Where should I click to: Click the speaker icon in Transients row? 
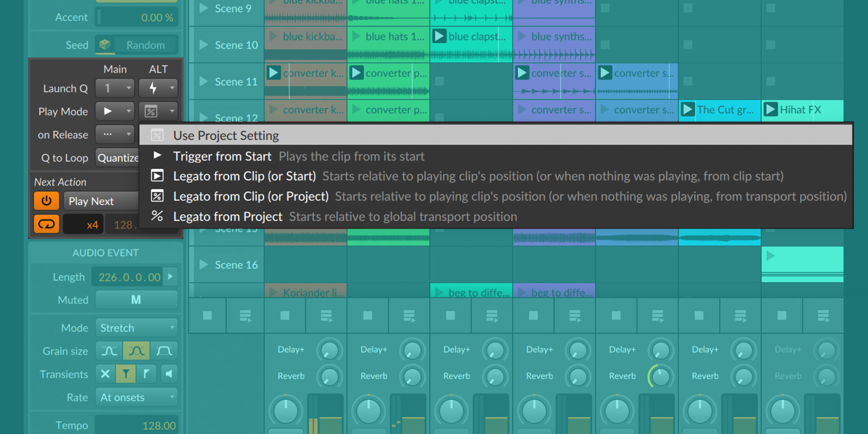point(169,374)
